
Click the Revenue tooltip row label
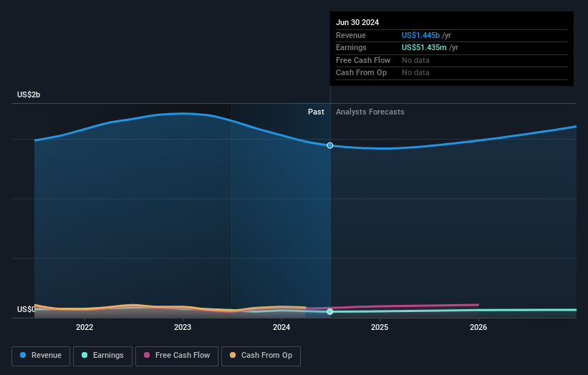pos(351,35)
